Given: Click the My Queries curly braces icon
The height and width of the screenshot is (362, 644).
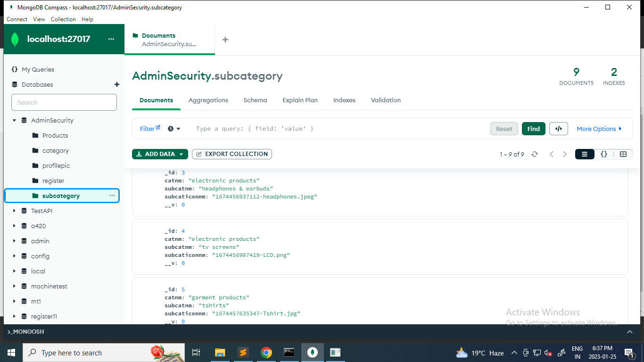Looking at the screenshot, I should pos(15,69).
